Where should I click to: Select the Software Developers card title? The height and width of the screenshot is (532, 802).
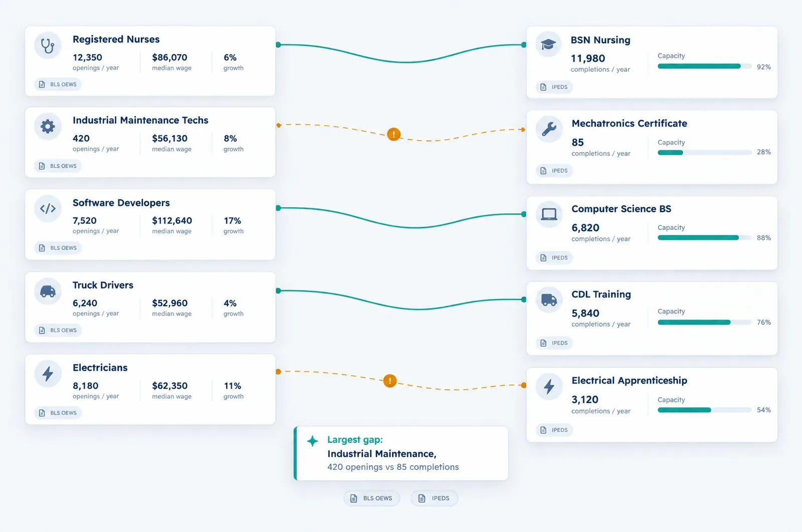[121, 203]
